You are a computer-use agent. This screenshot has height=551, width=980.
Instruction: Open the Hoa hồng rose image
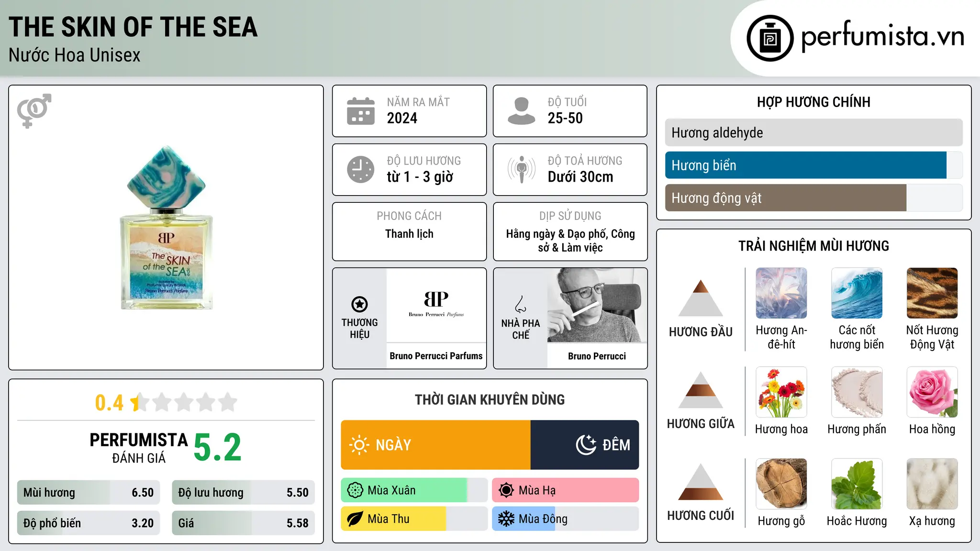(932, 392)
